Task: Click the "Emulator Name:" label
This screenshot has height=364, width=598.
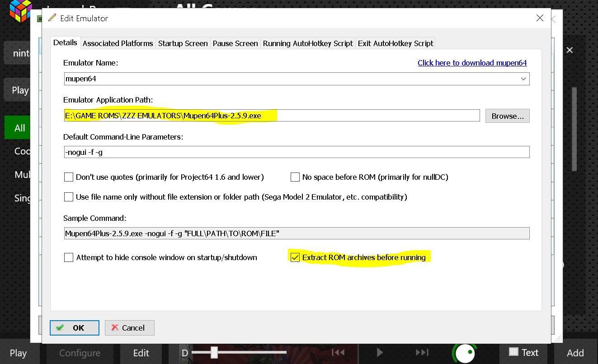Action: point(90,63)
